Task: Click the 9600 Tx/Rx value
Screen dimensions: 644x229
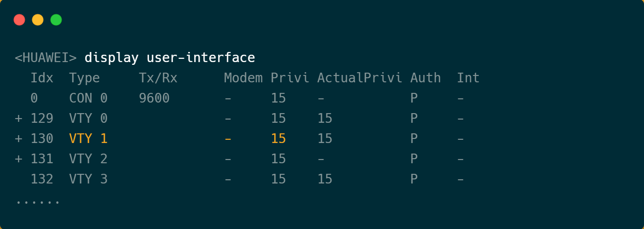Action: (154, 98)
